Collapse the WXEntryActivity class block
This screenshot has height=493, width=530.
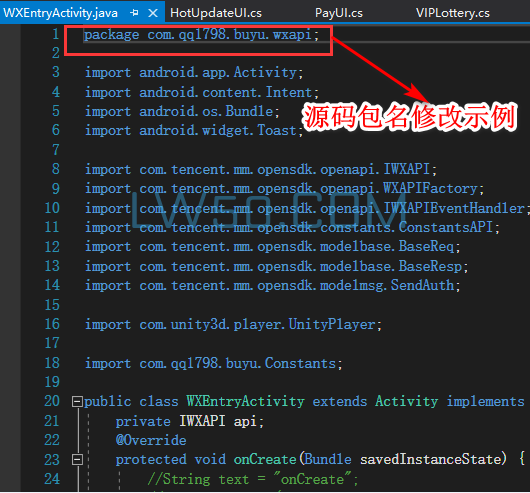(x=77, y=401)
